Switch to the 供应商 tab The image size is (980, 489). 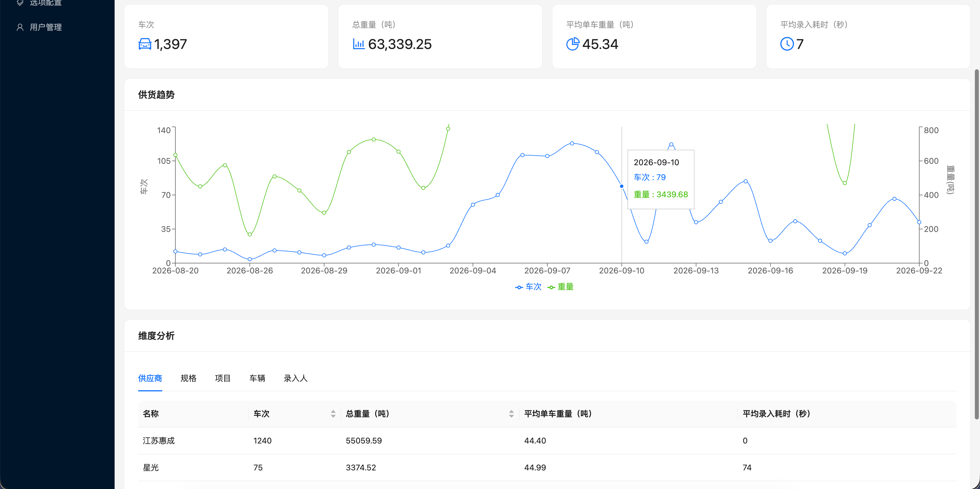point(150,378)
